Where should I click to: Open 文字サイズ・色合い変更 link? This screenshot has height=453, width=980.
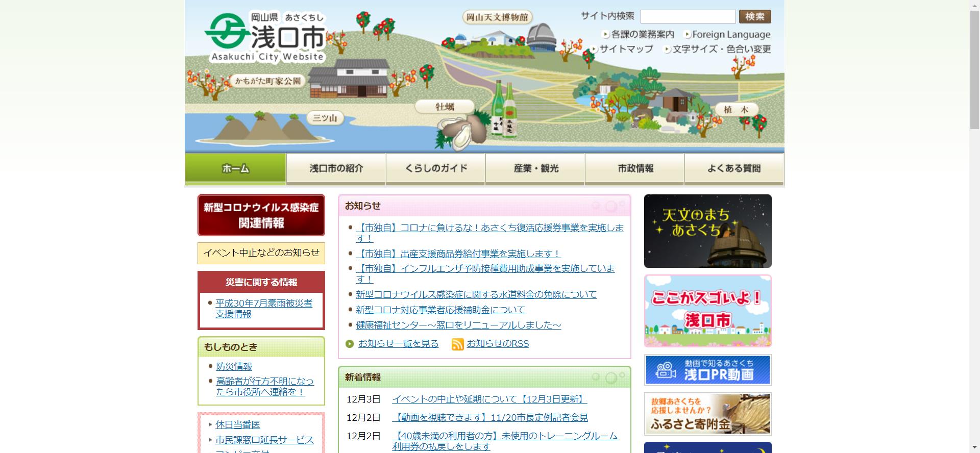click(721, 49)
